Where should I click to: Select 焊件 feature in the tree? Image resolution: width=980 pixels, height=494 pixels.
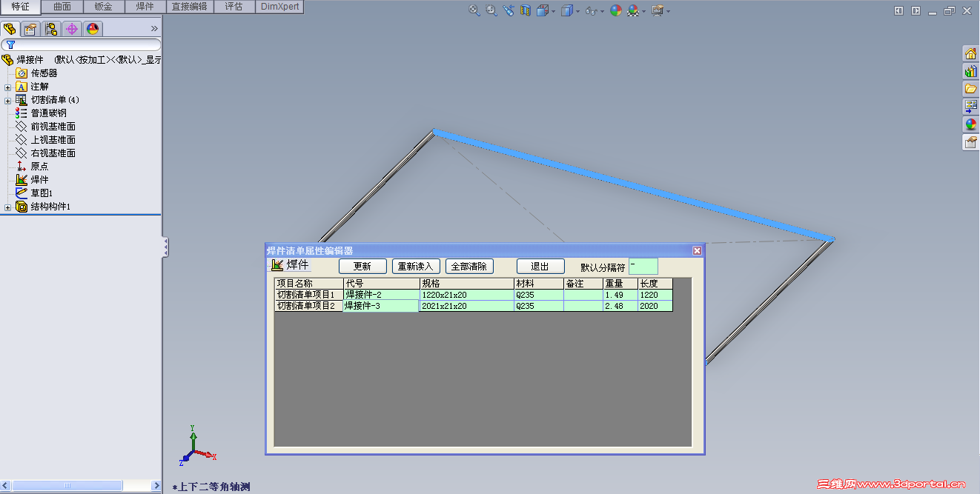tap(39, 180)
